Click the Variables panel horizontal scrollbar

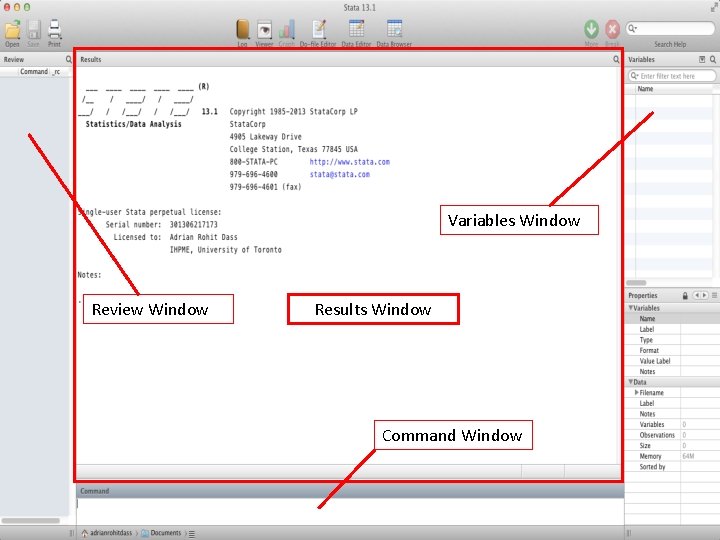(x=636, y=283)
